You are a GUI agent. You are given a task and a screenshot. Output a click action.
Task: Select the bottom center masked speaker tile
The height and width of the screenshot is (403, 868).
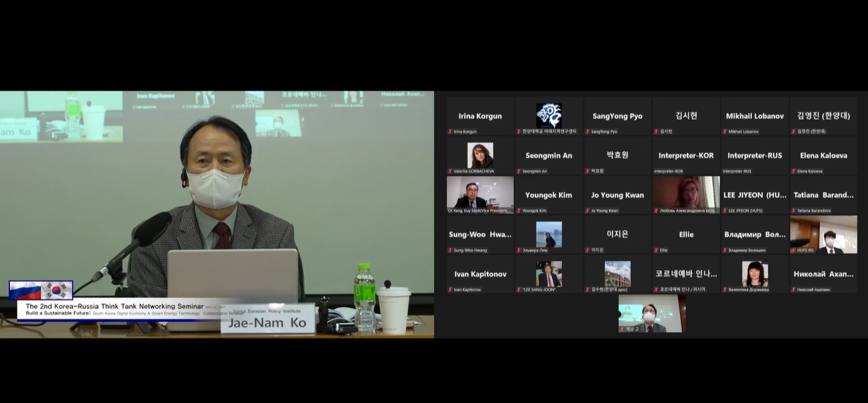pyautogui.click(x=651, y=313)
